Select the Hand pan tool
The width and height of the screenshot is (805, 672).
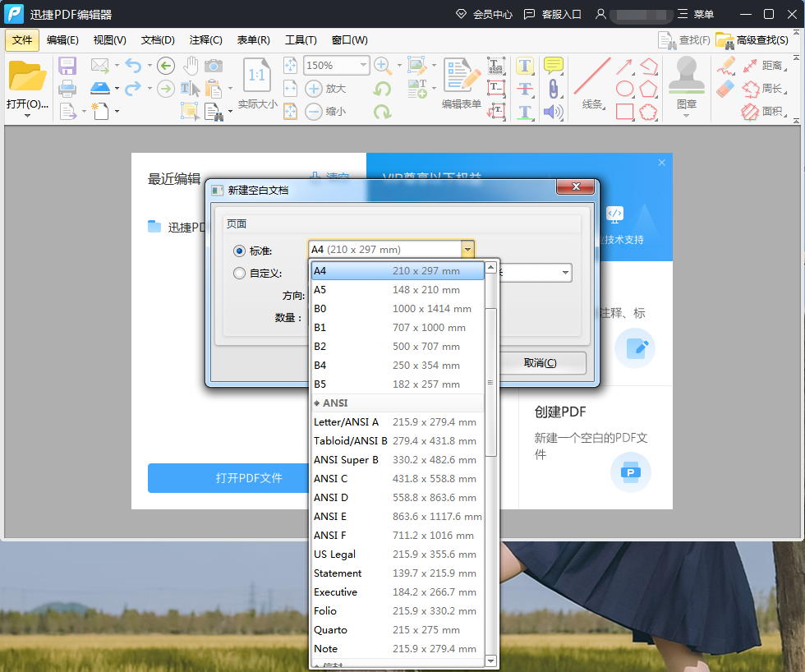click(x=191, y=66)
